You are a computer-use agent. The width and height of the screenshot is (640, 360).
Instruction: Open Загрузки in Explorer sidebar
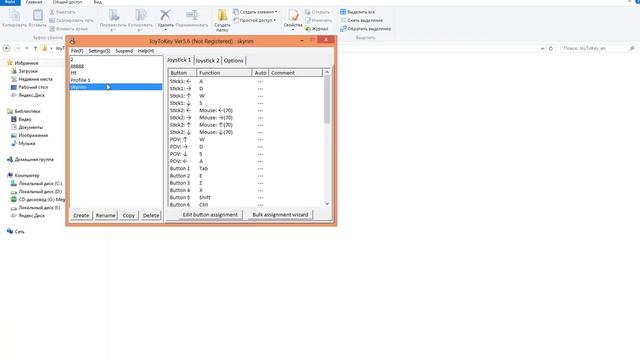tap(27, 71)
